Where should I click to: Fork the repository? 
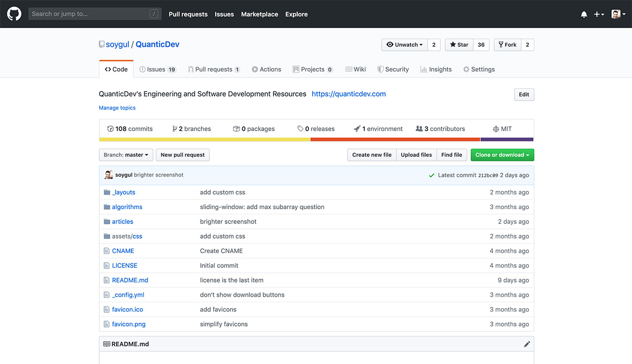coord(507,45)
